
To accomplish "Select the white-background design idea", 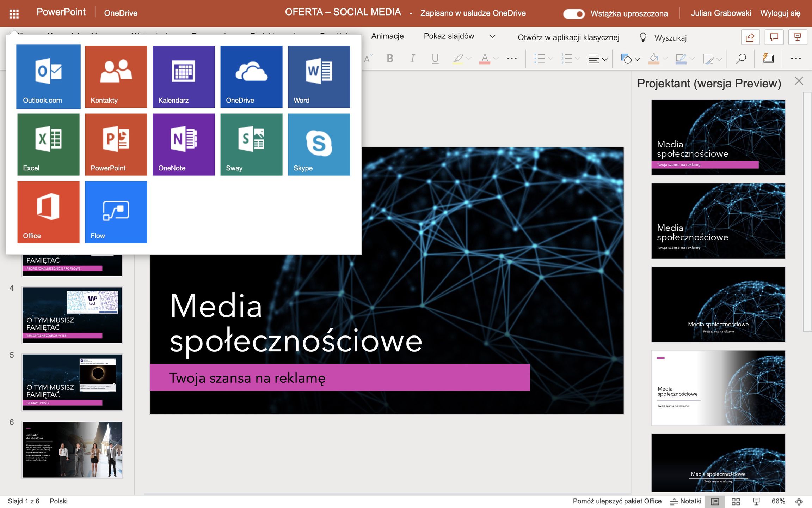I will coord(718,388).
